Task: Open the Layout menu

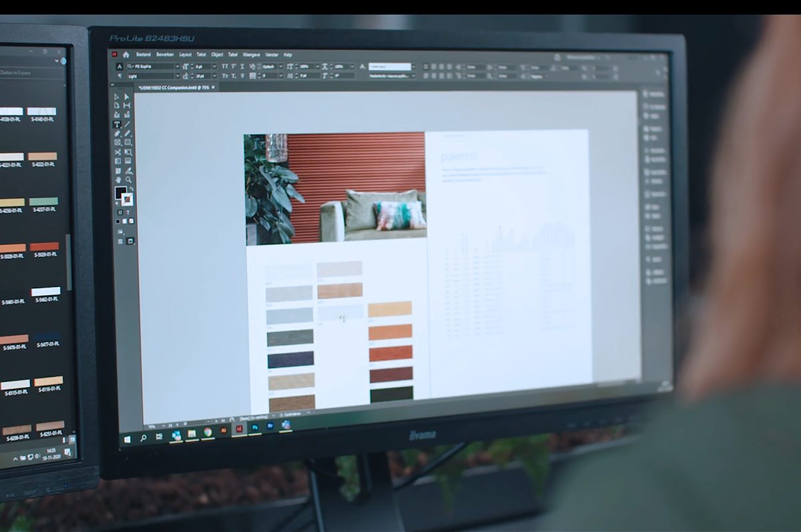Action: tap(185, 55)
